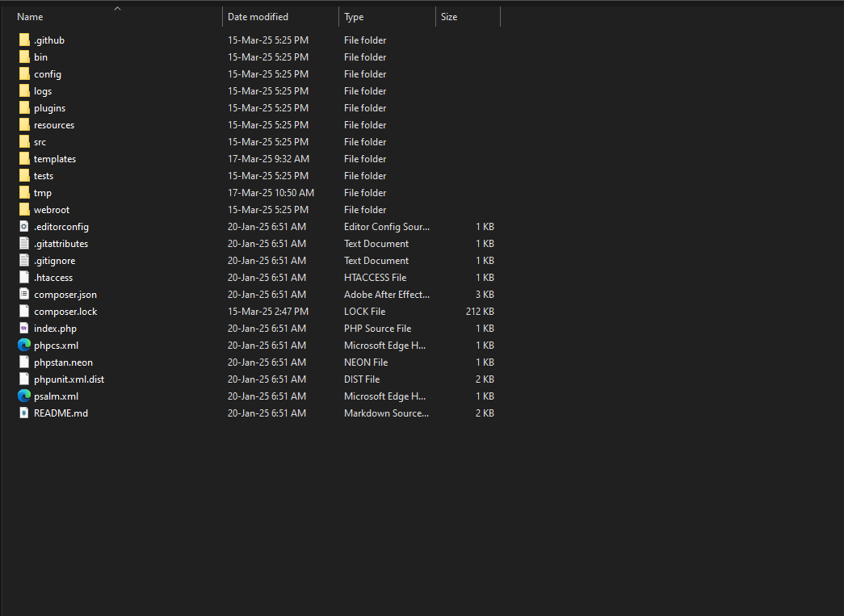Image resolution: width=844 pixels, height=616 pixels.
Task: Click the plugins folder icon
Action: tap(24, 107)
